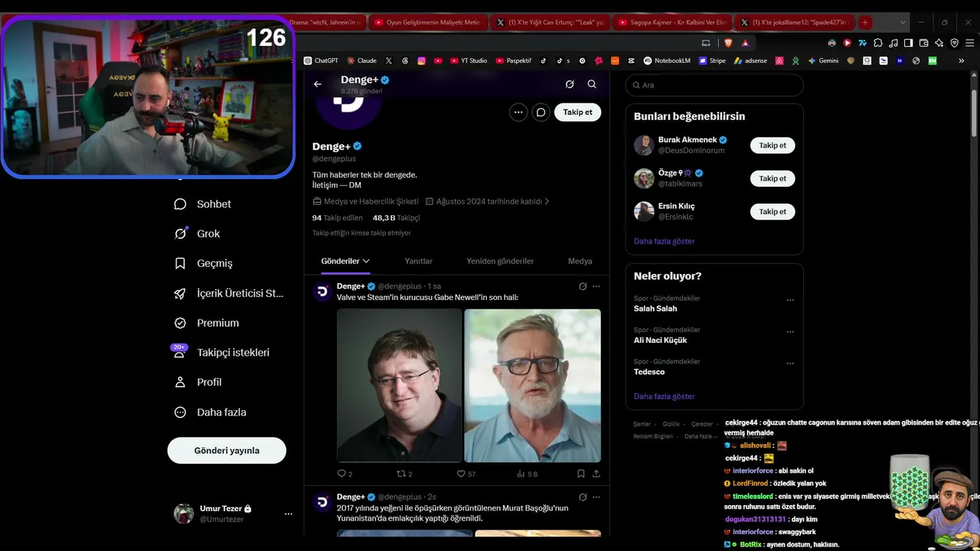Like the Gabe Newell post
The height and width of the screenshot is (551, 980).
(x=465, y=474)
